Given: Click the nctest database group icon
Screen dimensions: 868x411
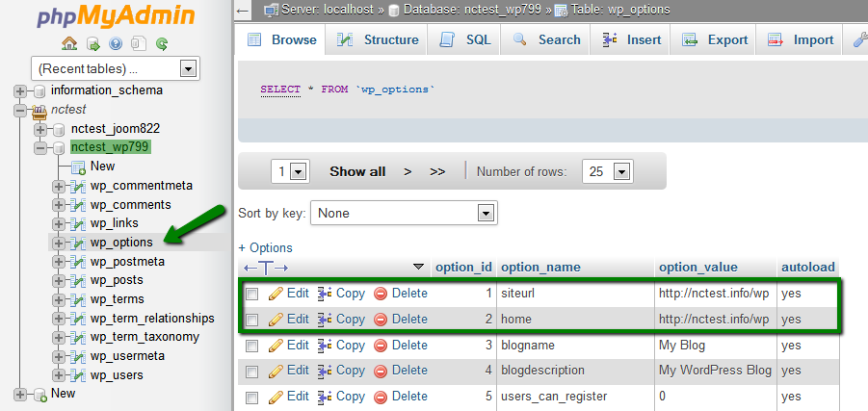Looking at the screenshot, I should (x=39, y=110).
